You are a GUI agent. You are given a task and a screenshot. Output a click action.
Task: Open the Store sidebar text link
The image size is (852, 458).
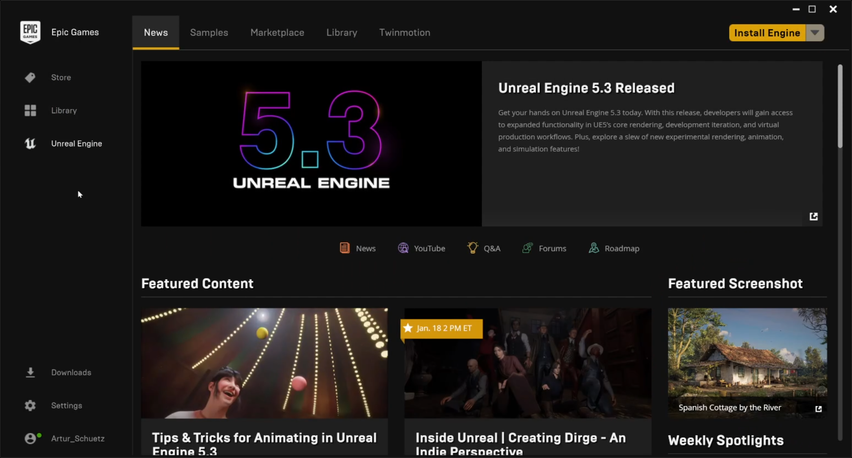(61, 78)
